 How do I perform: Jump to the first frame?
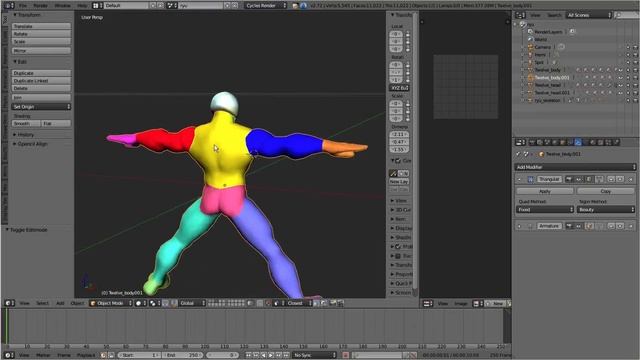[x=248, y=355]
